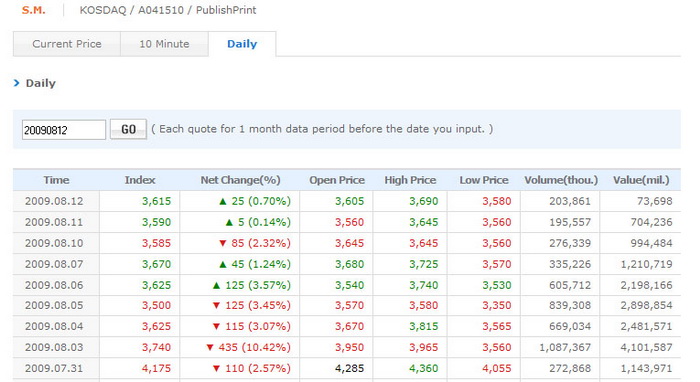This screenshot has width=700, height=382.
Task: Select the 2009.08.12 date row
Action: (347, 201)
